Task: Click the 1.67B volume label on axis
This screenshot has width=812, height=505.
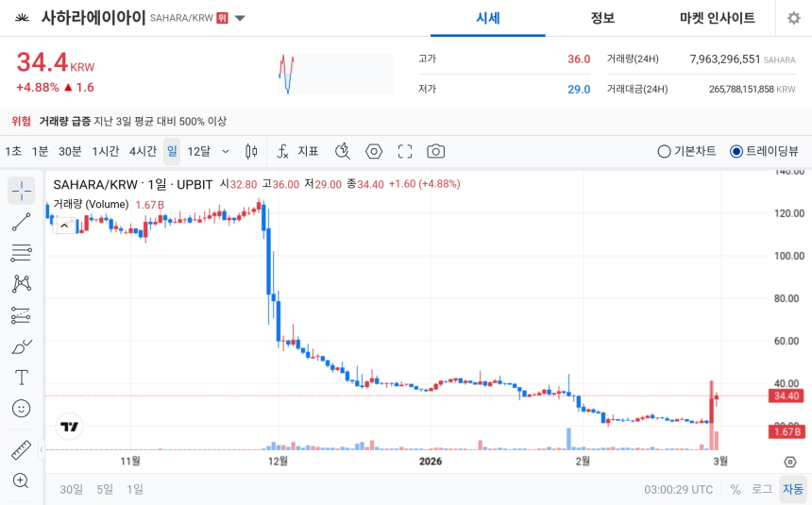Action: click(x=787, y=431)
